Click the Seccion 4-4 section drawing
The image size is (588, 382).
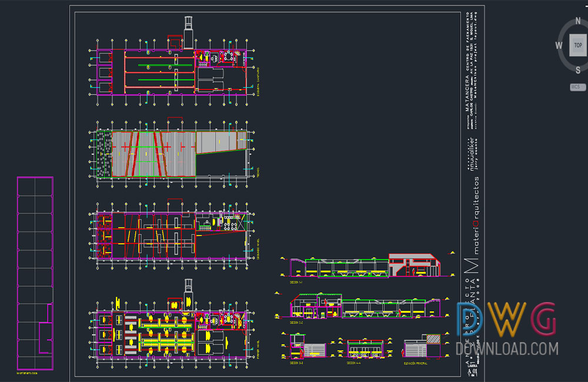coord(366,348)
